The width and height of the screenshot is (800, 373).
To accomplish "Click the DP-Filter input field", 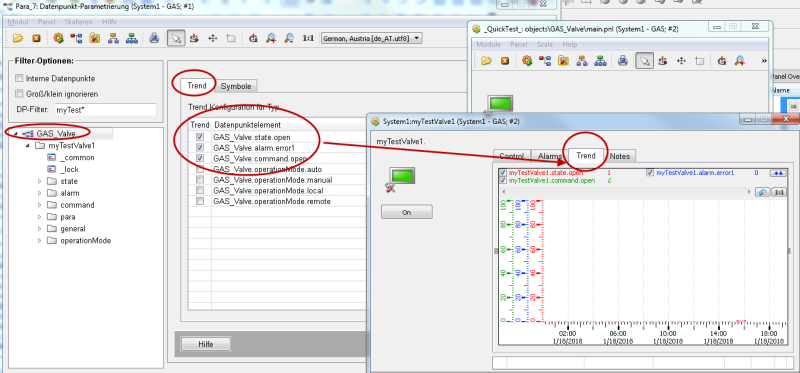I will pos(105,110).
